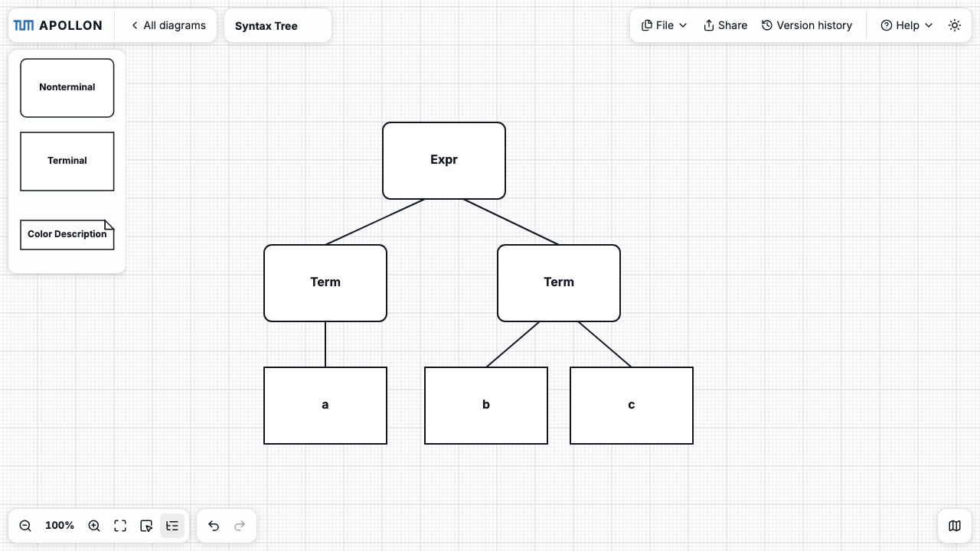This screenshot has height=551, width=980.
Task: Click the zoom out magnifier icon
Action: click(x=25, y=526)
